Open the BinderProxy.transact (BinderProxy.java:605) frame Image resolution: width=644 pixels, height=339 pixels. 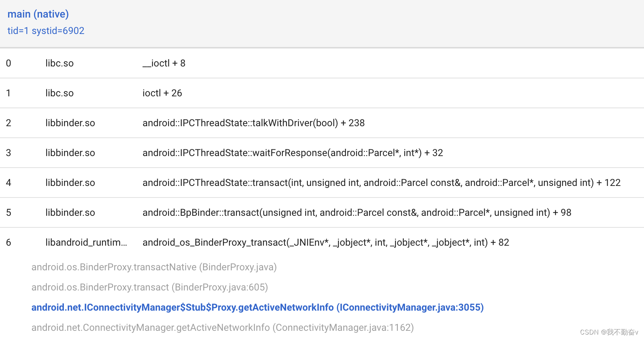point(149,287)
